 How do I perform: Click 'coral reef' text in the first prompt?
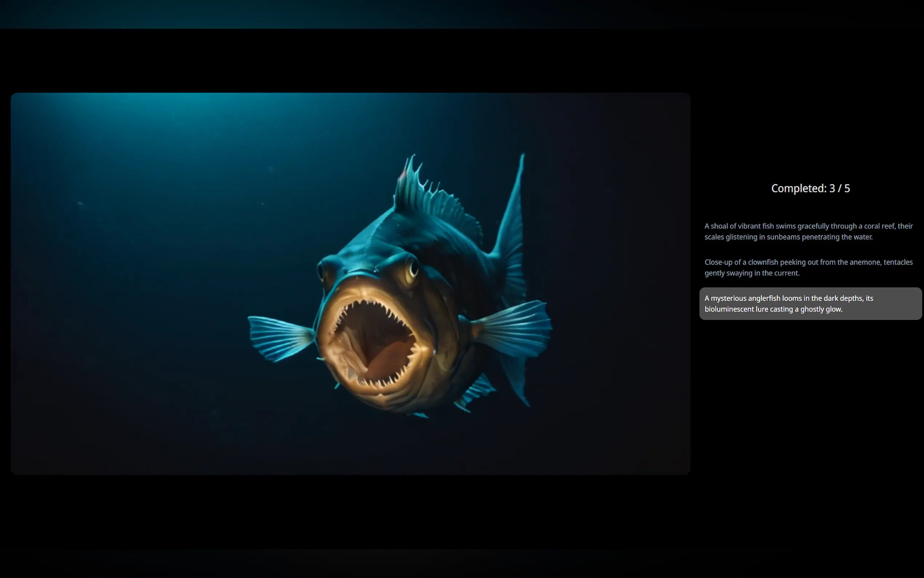click(879, 226)
